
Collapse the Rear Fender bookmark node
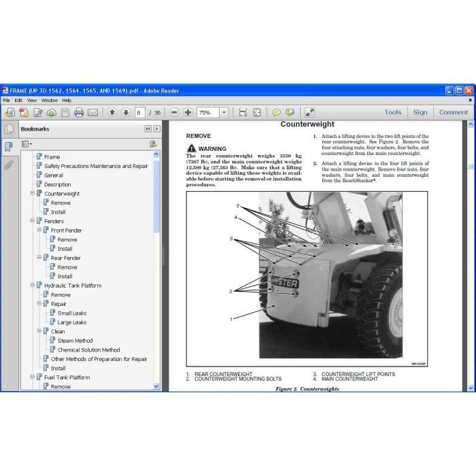[x=39, y=258]
